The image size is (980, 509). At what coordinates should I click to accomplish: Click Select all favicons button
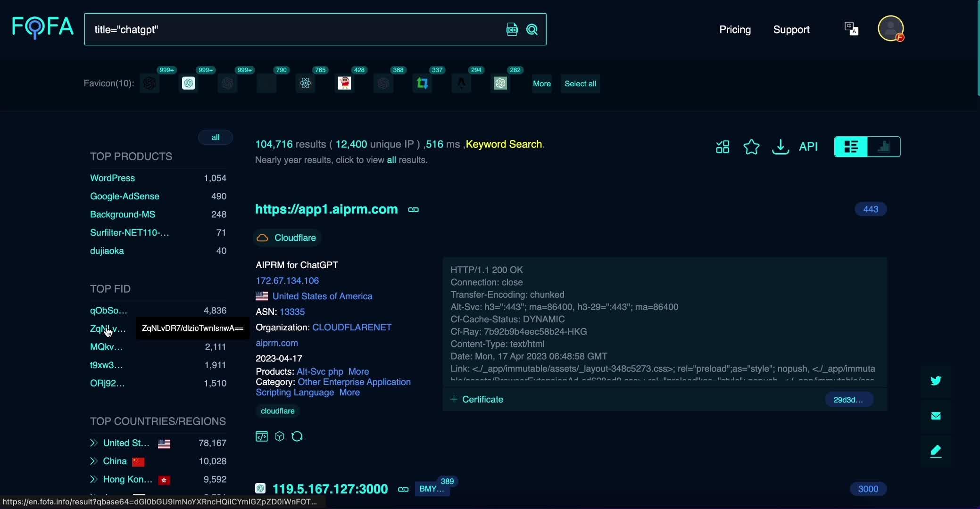point(580,83)
